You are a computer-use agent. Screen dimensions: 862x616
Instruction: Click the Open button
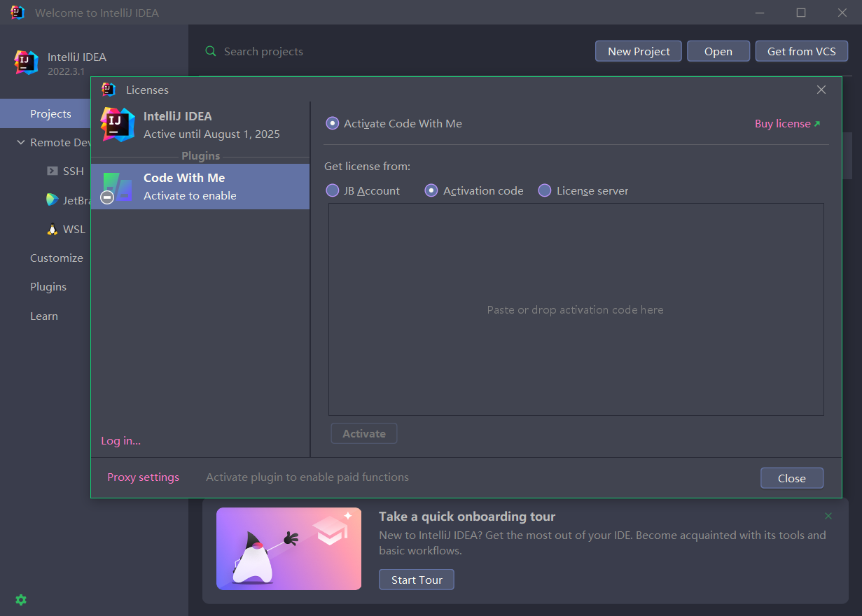pyautogui.click(x=718, y=51)
